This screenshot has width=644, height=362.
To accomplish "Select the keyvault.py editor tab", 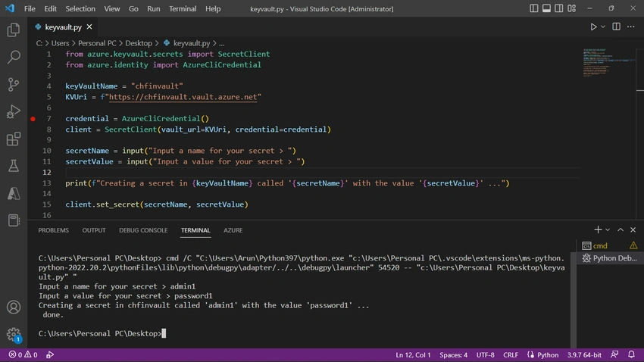I will click(63, 27).
